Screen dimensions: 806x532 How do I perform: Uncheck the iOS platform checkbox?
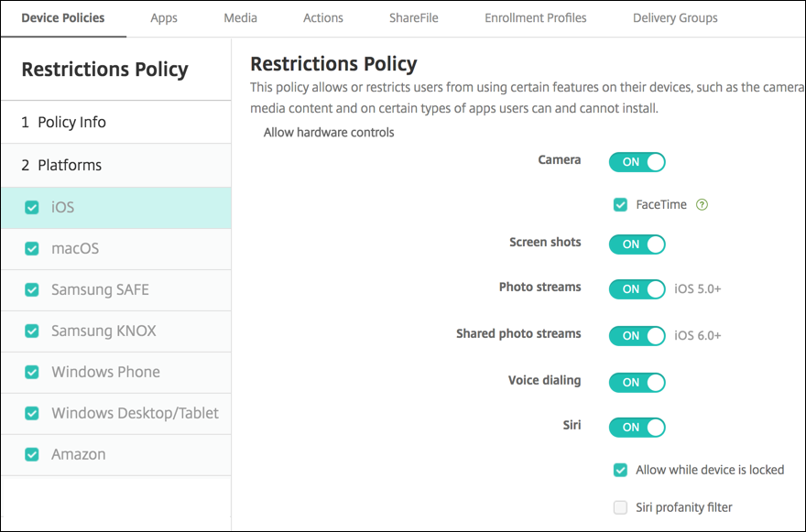coord(32,208)
